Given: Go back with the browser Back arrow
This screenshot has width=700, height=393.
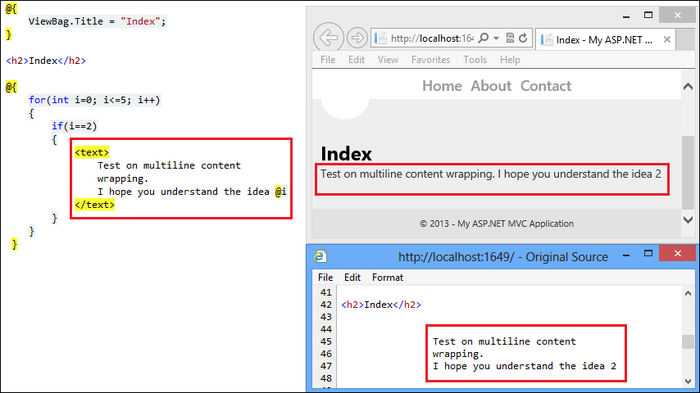Looking at the screenshot, I should coord(329,38).
